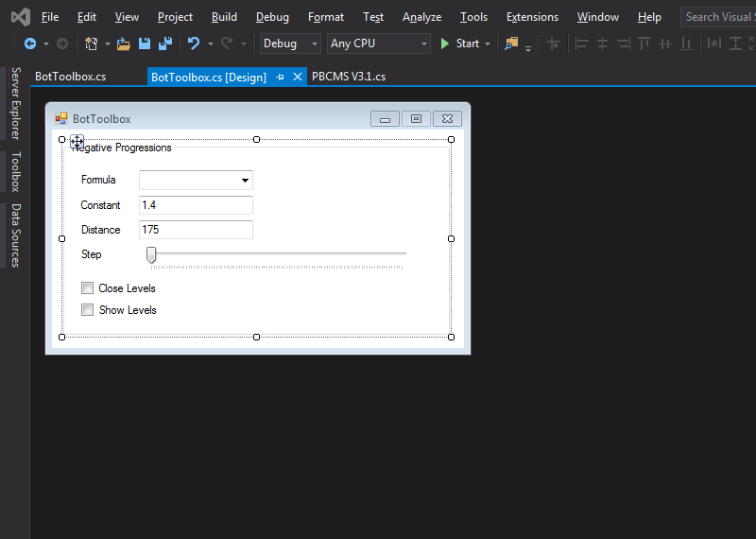756x539 pixels.
Task: Select the Distance label
Action: click(101, 230)
